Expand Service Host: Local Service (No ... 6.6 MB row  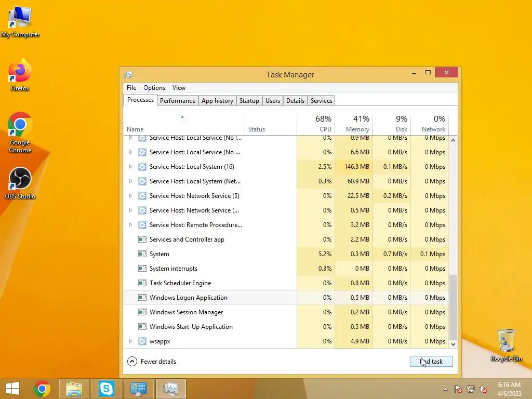click(130, 152)
